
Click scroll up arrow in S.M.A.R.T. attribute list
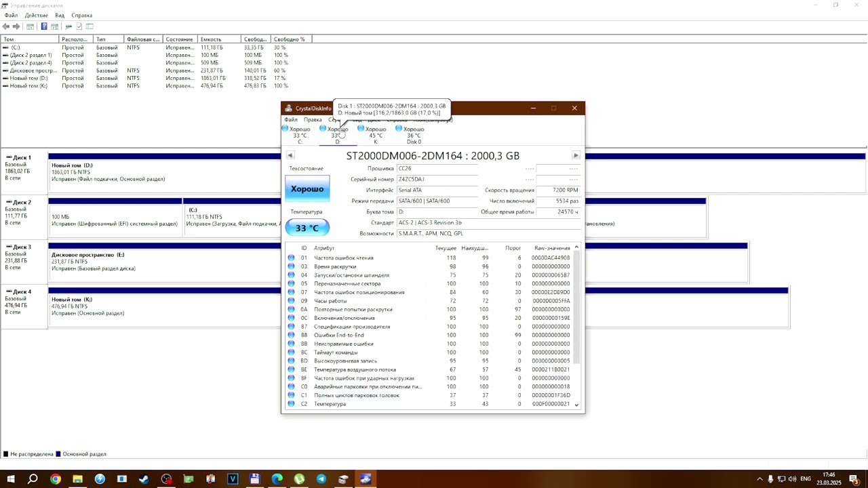[576, 247]
